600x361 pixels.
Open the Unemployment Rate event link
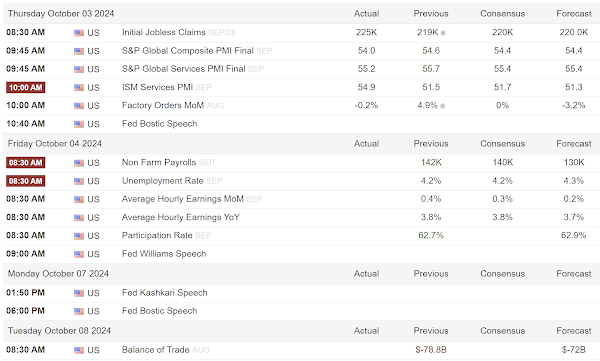tap(162, 181)
